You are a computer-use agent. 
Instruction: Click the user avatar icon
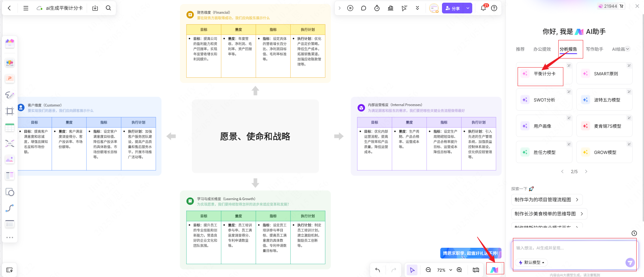click(x=434, y=8)
